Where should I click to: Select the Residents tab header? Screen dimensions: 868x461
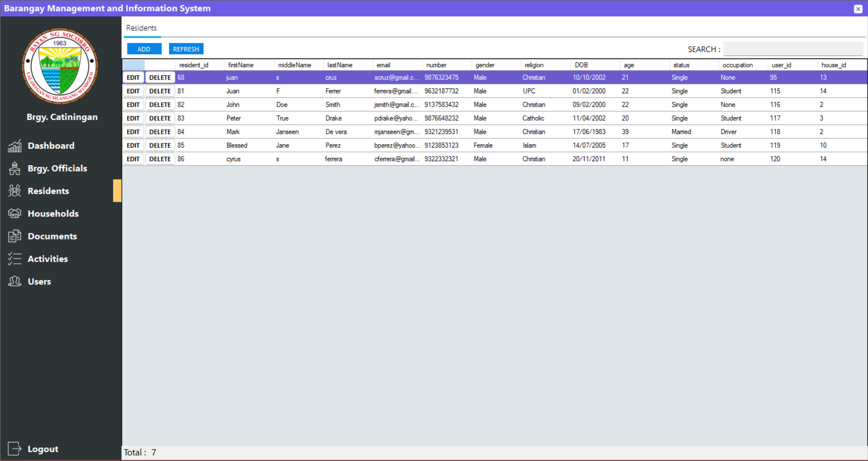coord(142,28)
